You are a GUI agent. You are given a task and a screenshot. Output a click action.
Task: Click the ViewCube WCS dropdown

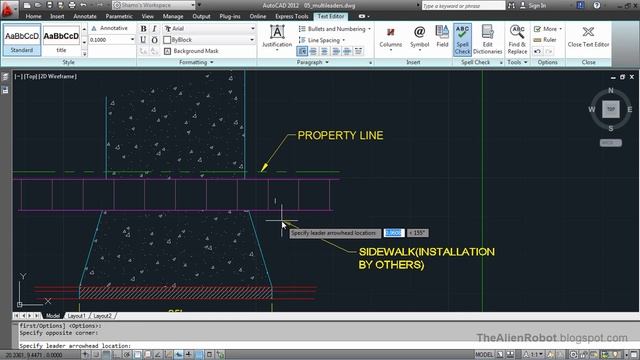coord(611,143)
